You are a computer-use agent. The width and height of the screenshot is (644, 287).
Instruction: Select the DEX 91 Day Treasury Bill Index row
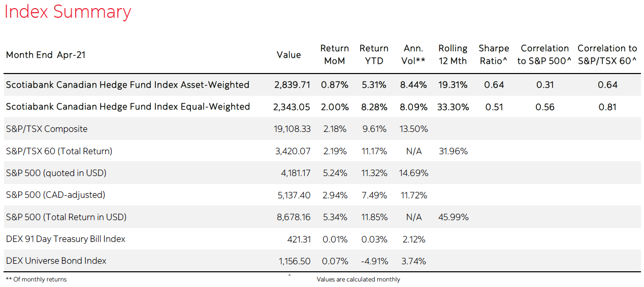click(x=66, y=239)
